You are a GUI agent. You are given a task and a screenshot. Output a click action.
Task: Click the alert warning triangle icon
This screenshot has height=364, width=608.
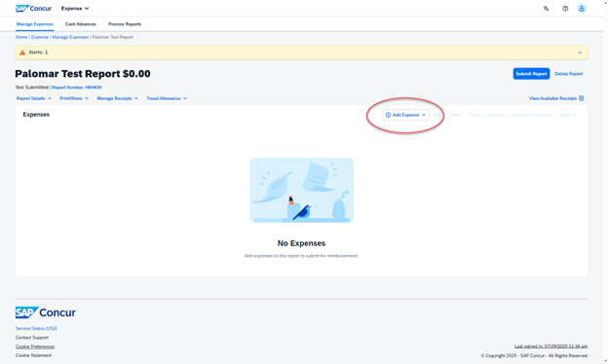click(22, 53)
